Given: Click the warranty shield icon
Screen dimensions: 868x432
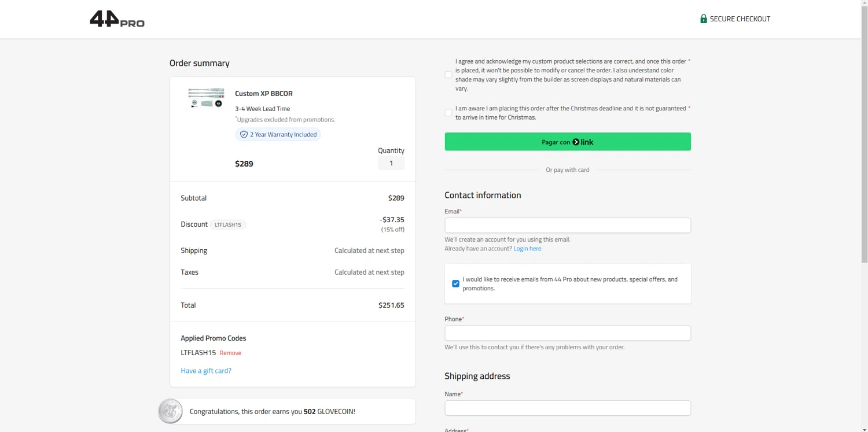Looking at the screenshot, I should pos(244,135).
